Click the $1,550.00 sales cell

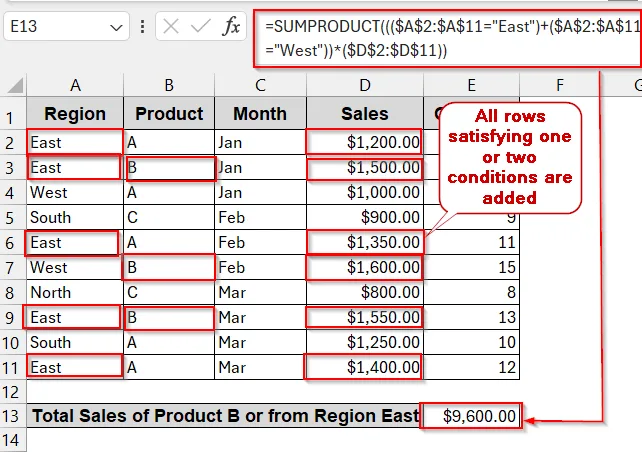click(x=365, y=317)
